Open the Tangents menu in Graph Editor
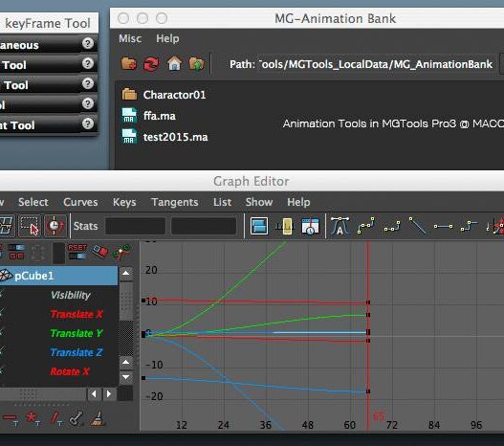Image resolution: width=504 pixels, height=446 pixels. (x=175, y=202)
